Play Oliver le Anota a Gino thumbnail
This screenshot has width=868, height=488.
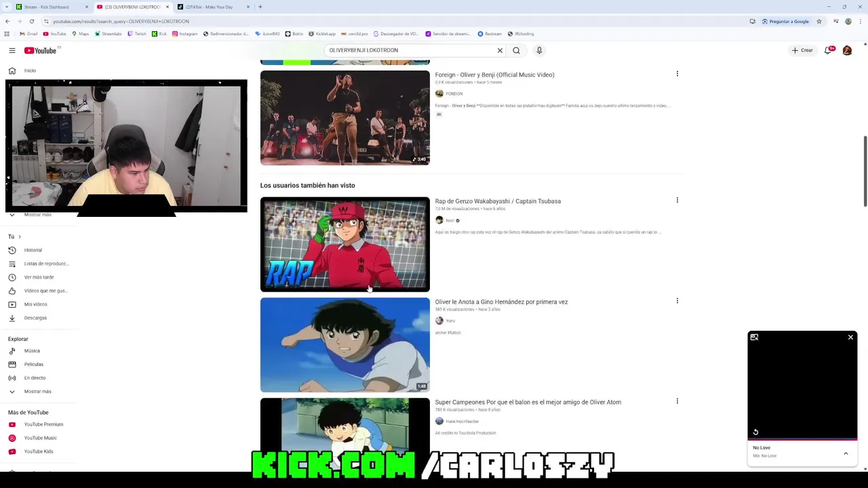(x=344, y=345)
